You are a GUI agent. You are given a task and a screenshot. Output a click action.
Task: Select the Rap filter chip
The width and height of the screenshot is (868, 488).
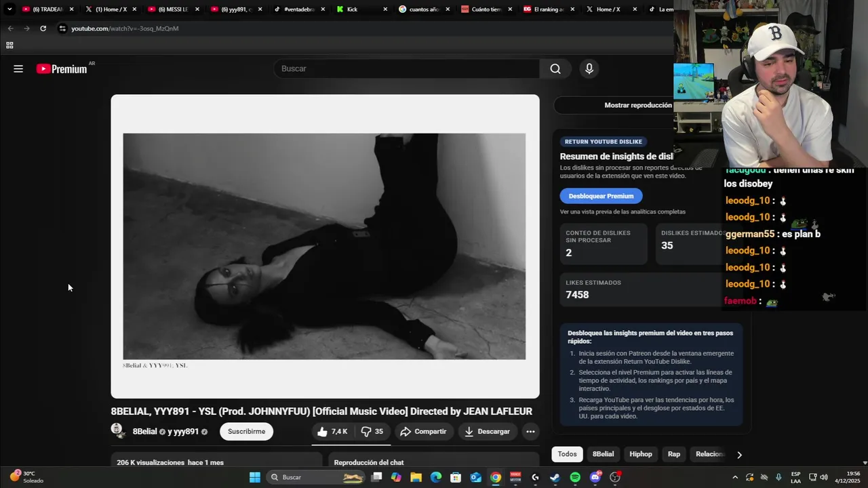[674, 454]
